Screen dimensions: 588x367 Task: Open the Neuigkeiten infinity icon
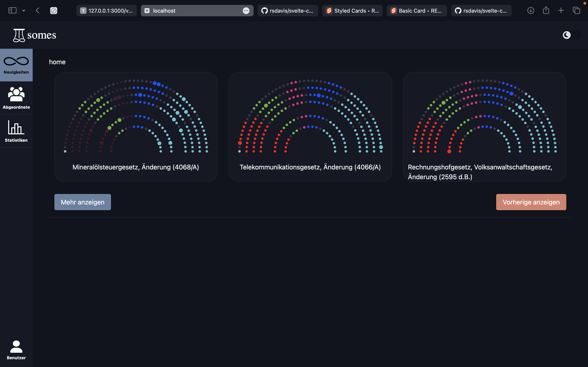(x=16, y=61)
